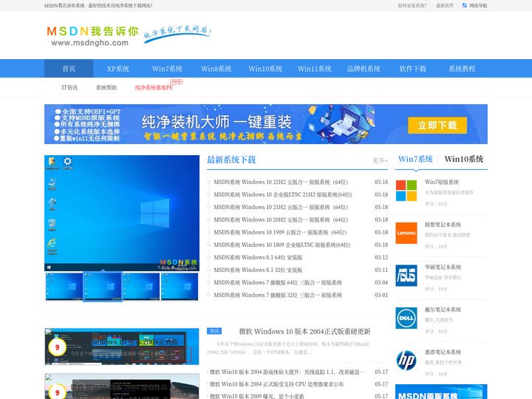Open the XP系统 menu item

click(x=118, y=69)
